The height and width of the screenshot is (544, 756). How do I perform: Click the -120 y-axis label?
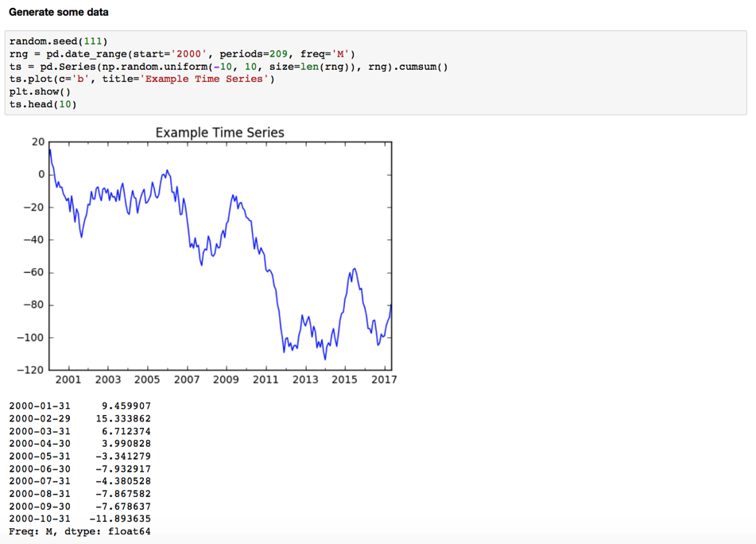coord(30,370)
